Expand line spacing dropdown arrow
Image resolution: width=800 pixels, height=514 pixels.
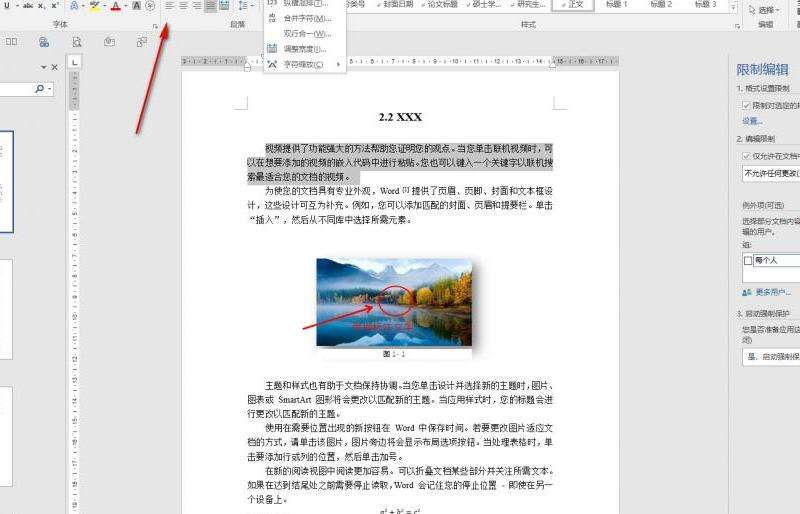pyautogui.click(x=252, y=6)
